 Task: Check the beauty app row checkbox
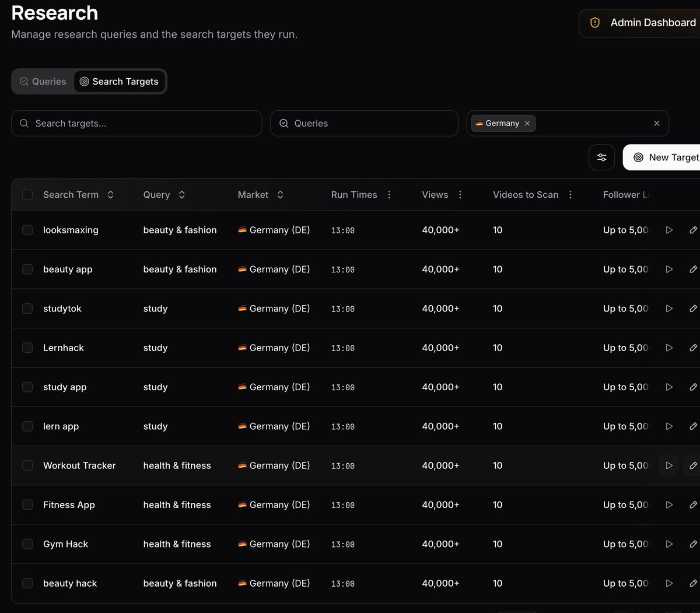tap(27, 269)
